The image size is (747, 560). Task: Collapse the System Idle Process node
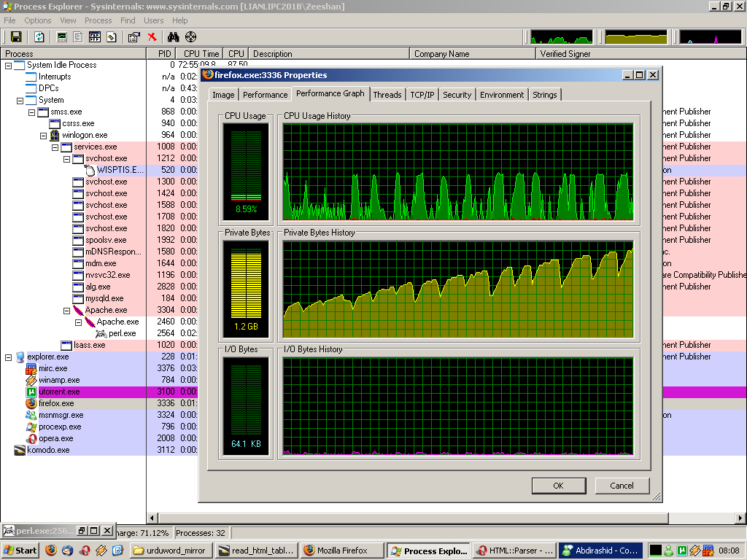pos(9,65)
